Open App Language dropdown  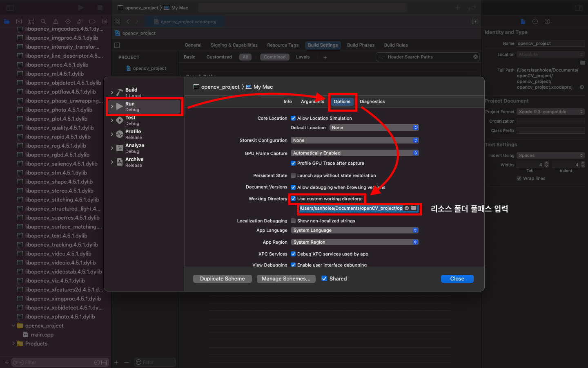click(x=355, y=230)
